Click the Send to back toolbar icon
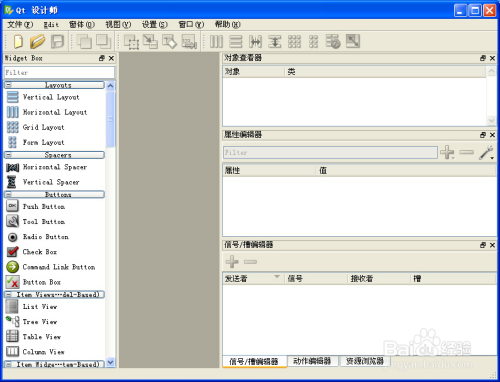This screenshot has height=382, width=500. pos(84,42)
